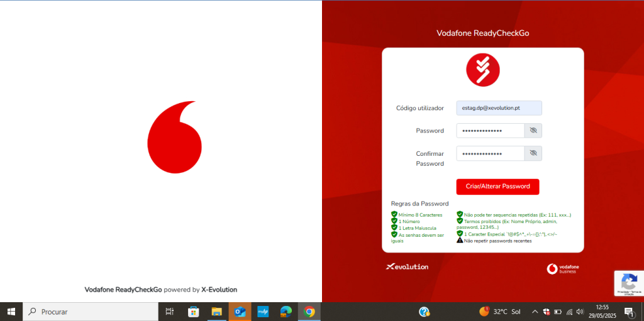Open Google Chrome from the taskbar
The image size is (644, 321).
point(309,312)
